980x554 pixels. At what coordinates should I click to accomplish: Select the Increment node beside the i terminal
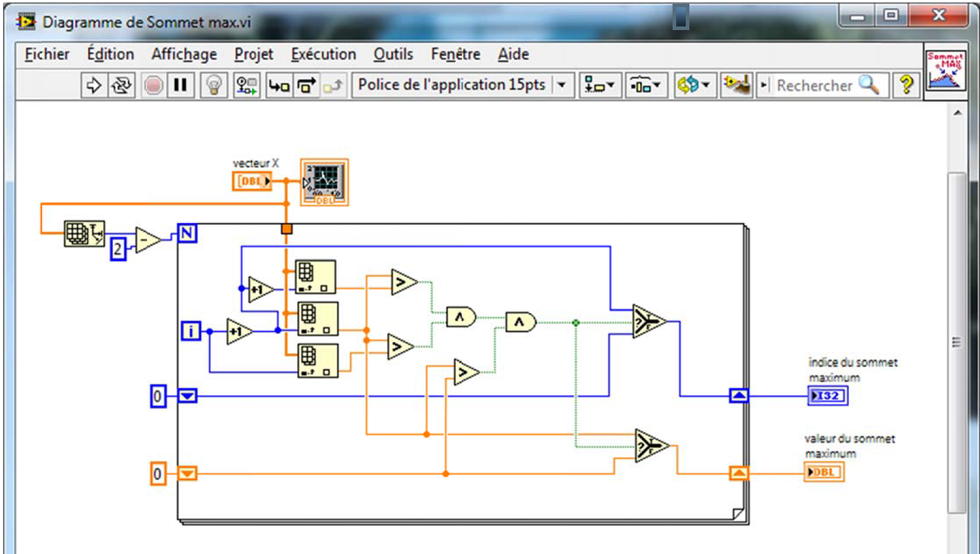(239, 332)
